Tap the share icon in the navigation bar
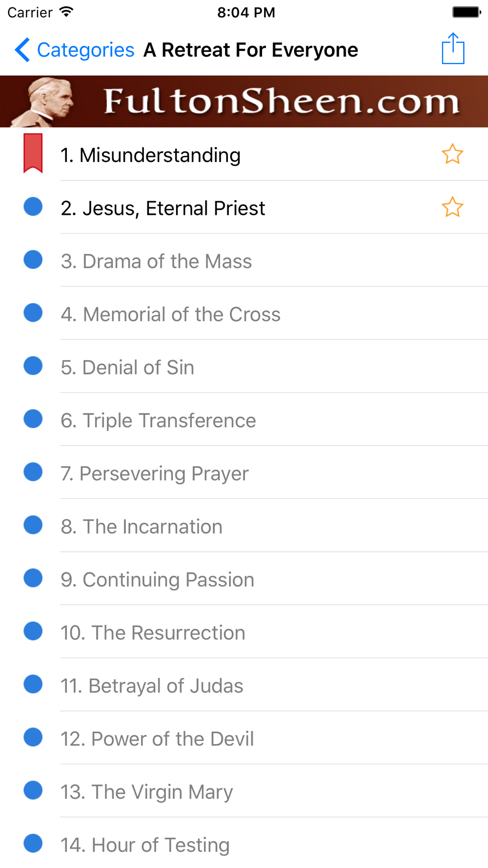This screenshot has width=488, height=868. 453,49
